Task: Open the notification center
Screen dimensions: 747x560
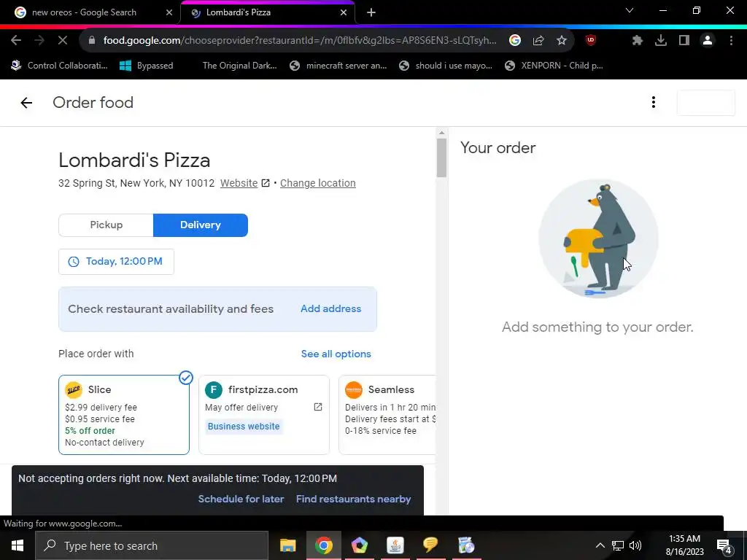Action: coord(724,545)
